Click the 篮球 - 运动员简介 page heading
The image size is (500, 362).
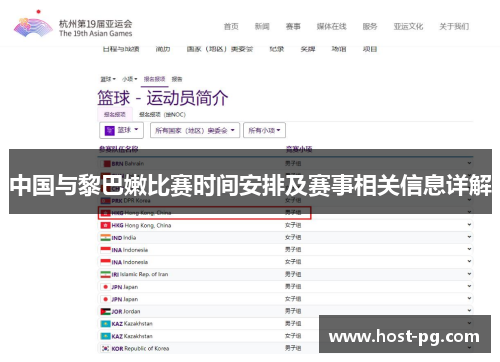[163, 98]
